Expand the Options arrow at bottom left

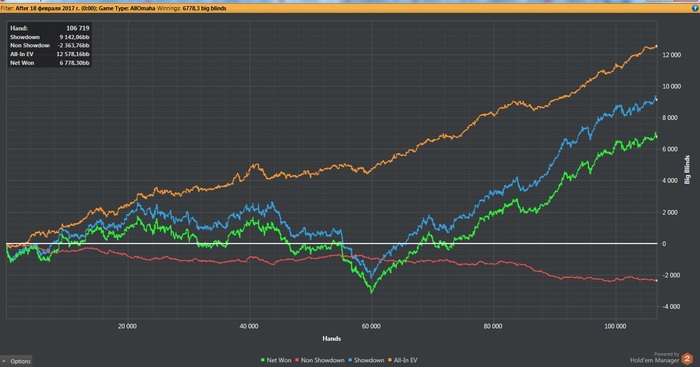(4, 361)
